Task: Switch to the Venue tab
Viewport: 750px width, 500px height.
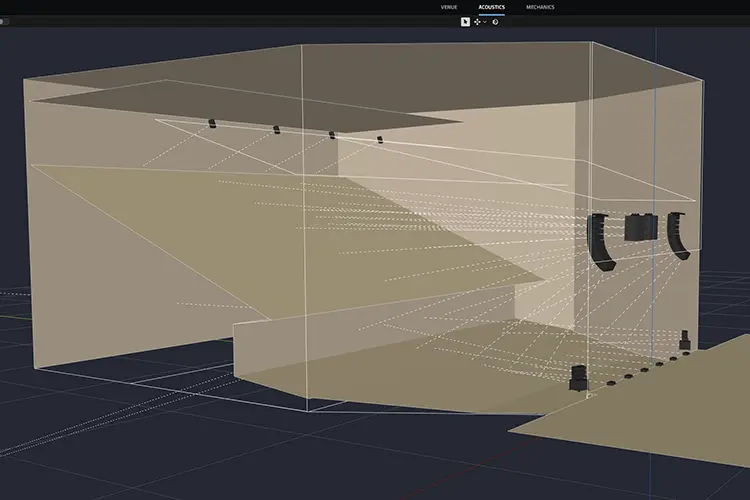Action: point(449,7)
